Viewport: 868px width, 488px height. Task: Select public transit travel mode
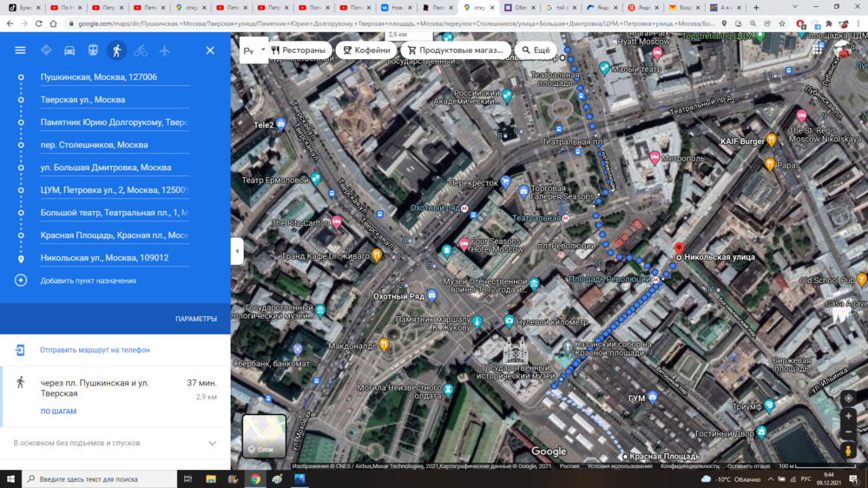pyautogui.click(x=93, y=50)
